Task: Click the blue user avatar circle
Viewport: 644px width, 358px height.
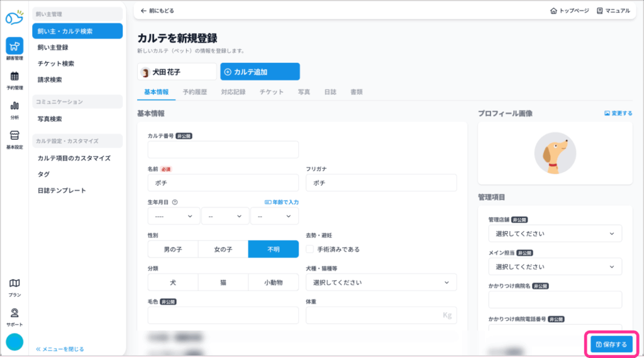Action: click(x=14, y=342)
